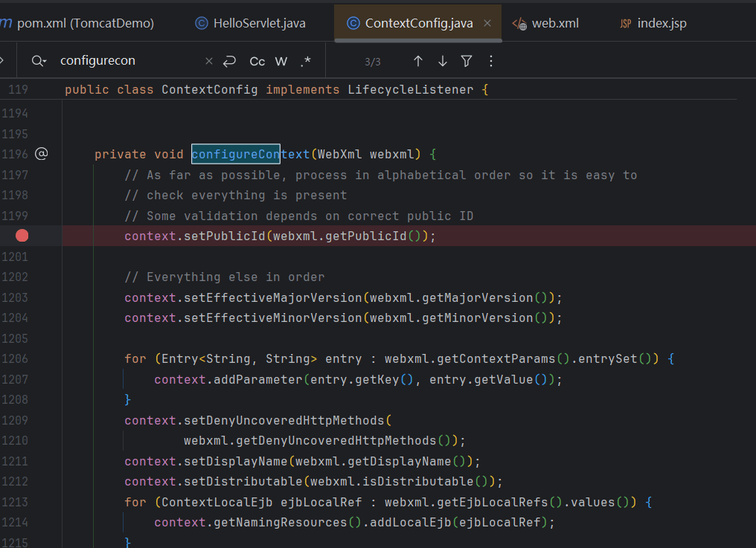Click addLocalEjb method call
Screen dimensions: 756x548
tap(411, 523)
